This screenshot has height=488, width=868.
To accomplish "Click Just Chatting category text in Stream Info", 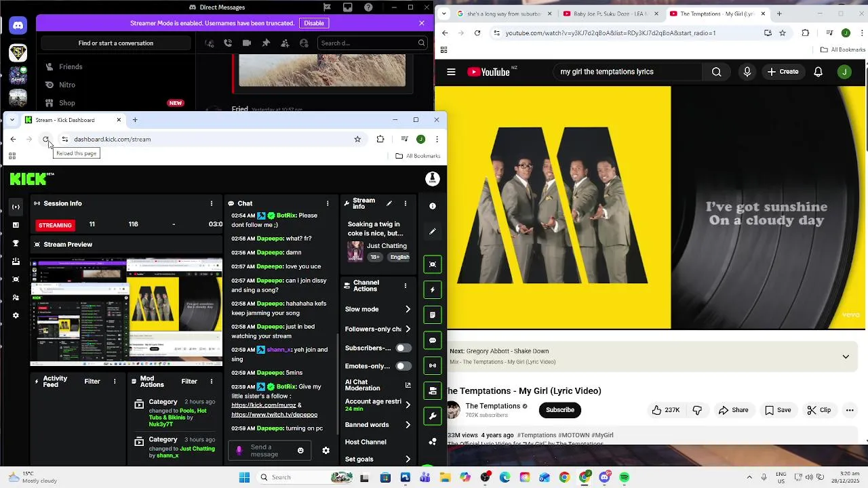I will pos(387,246).
